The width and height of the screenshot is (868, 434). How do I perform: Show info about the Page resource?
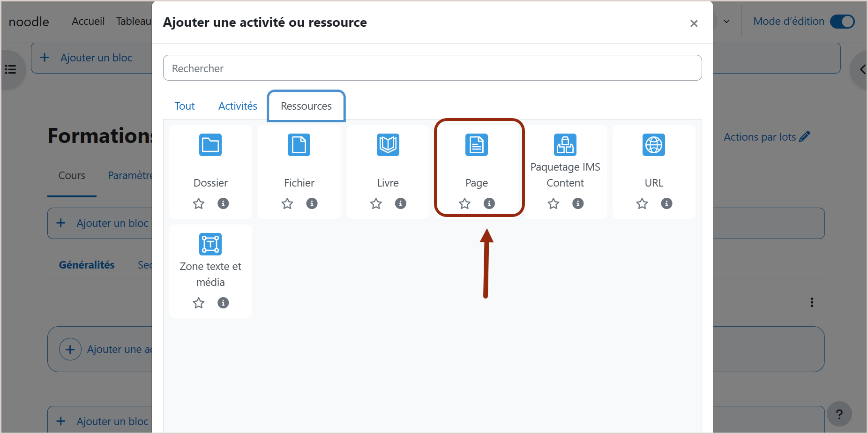(x=489, y=203)
